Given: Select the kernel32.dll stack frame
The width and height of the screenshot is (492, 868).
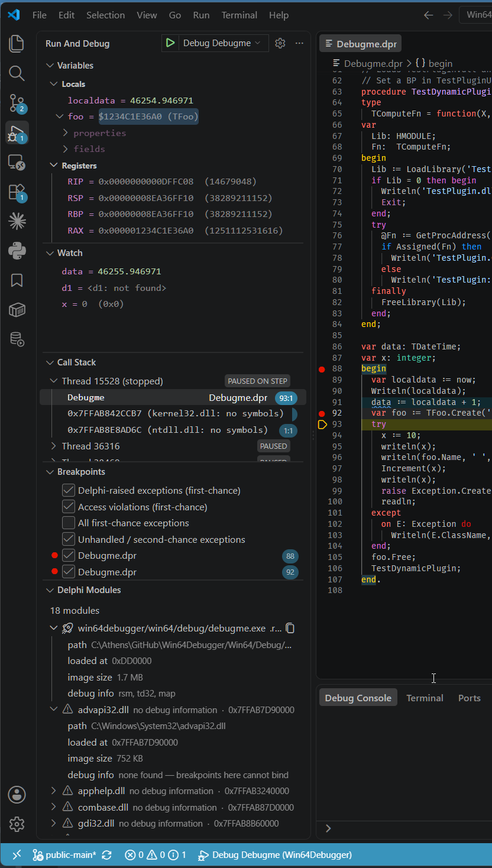Looking at the screenshot, I should [173, 413].
